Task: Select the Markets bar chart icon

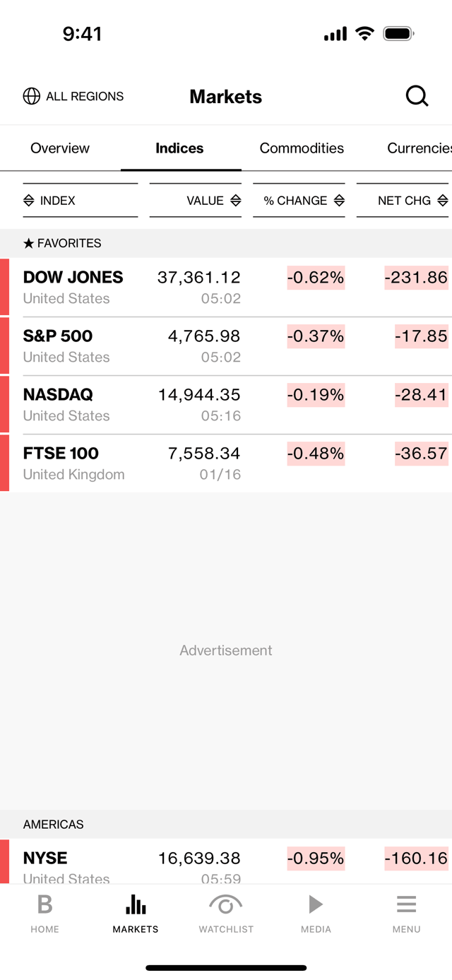Action: [x=136, y=904]
